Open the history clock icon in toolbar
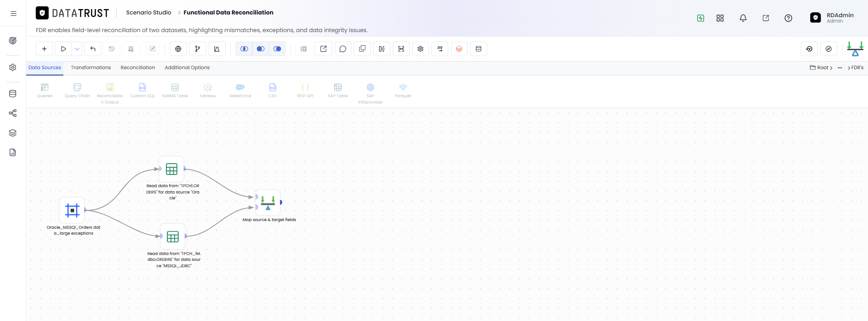The image size is (868, 321). (x=112, y=49)
